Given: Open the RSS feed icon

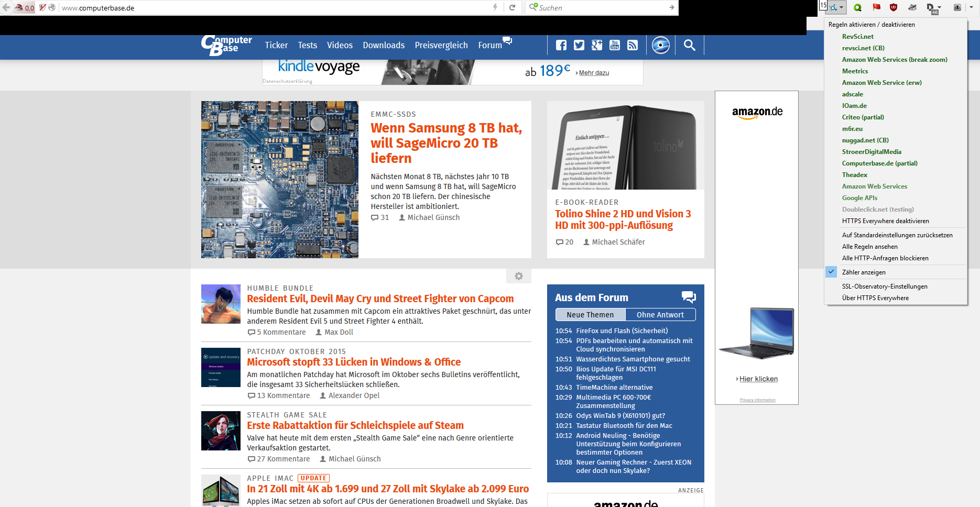Looking at the screenshot, I should (x=633, y=45).
